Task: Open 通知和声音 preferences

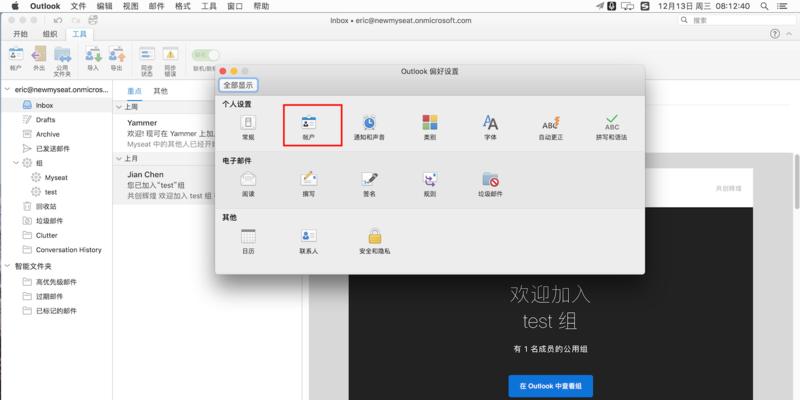Action: 369,128
